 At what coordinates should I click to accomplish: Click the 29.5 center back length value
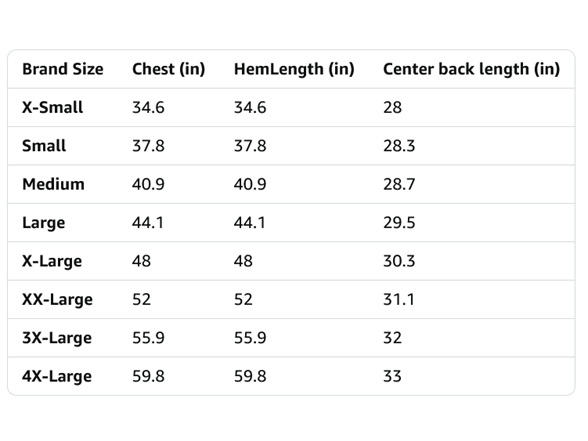click(x=399, y=223)
